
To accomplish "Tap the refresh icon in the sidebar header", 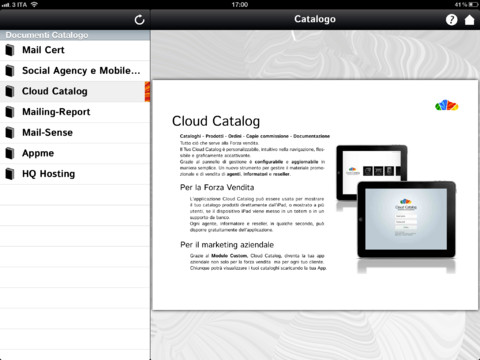I will pos(139,20).
